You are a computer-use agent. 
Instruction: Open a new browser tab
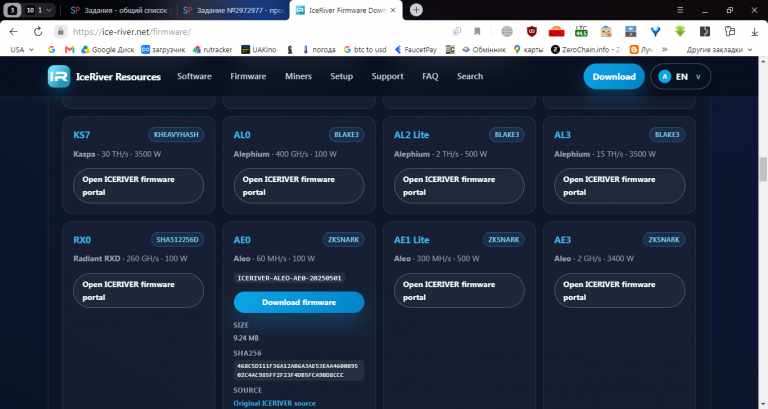[416, 10]
